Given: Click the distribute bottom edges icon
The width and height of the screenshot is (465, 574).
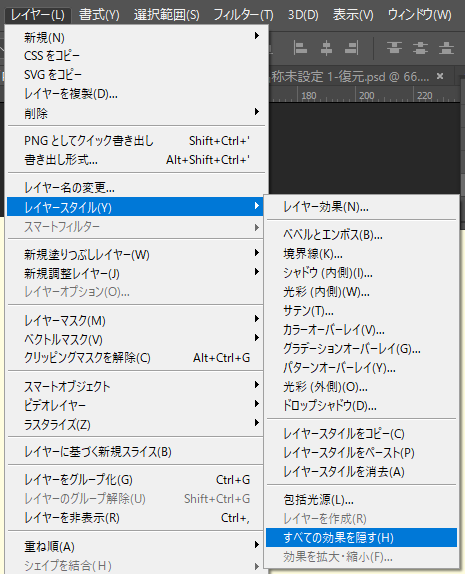Looking at the screenshot, I should pos(446,48).
